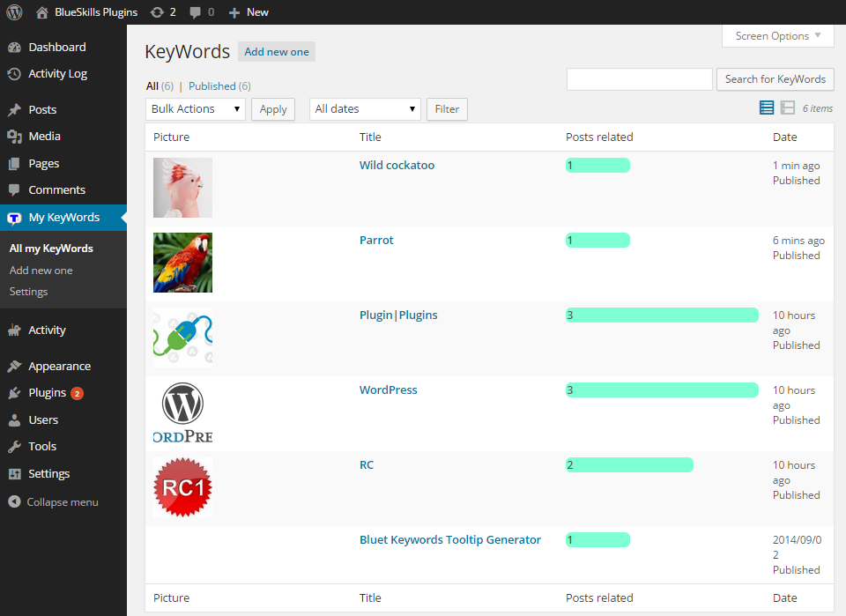Click the WordPress logo in admin bar
Viewport: 846px width, 616px height.
point(15,12)
